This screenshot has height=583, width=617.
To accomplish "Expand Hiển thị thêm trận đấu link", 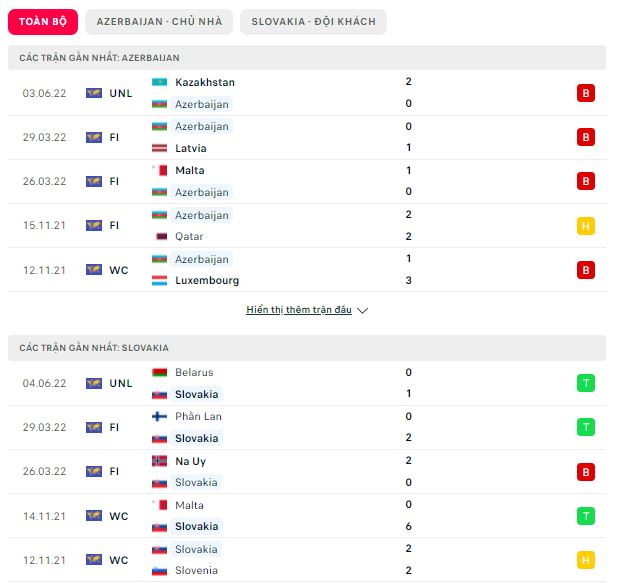I will 299,310.
